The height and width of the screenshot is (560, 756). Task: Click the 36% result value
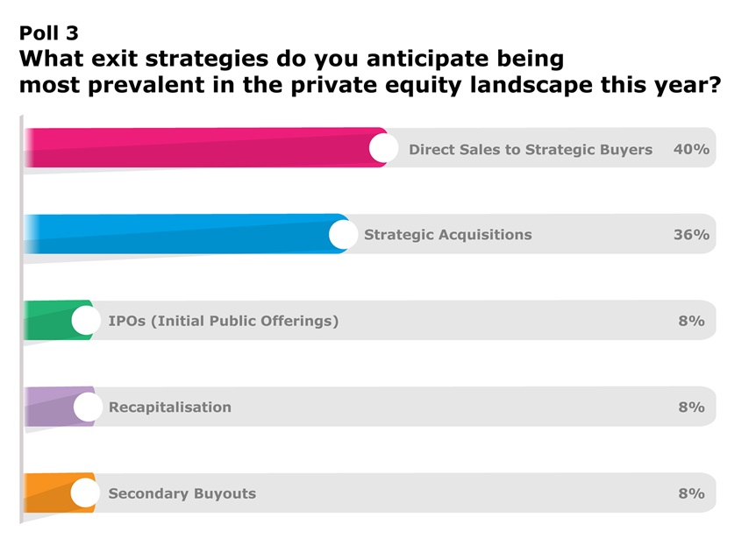[x=691, y=235]
